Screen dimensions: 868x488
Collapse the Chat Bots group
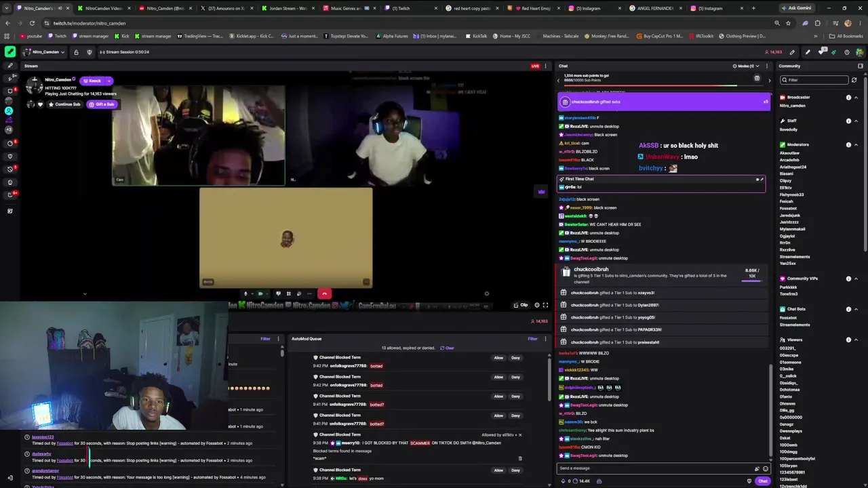pyautogui.click(x=856, y=309)
